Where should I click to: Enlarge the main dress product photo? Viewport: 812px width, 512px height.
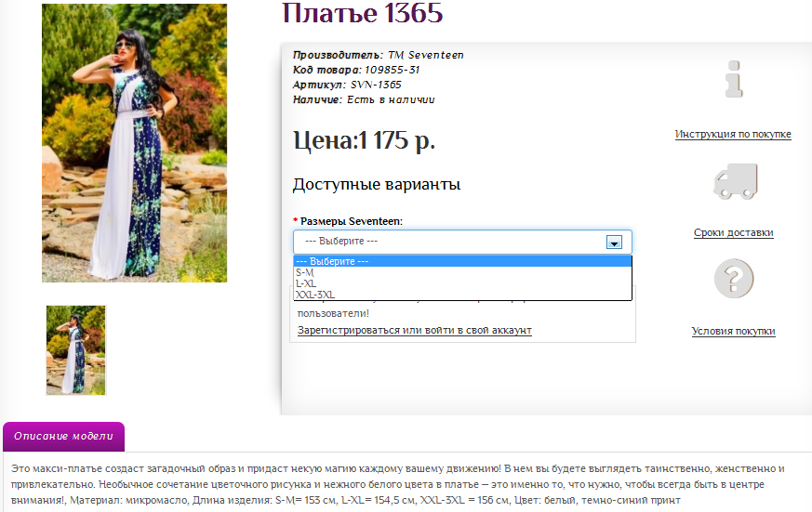pyautogui.click(x=135, y=141)
